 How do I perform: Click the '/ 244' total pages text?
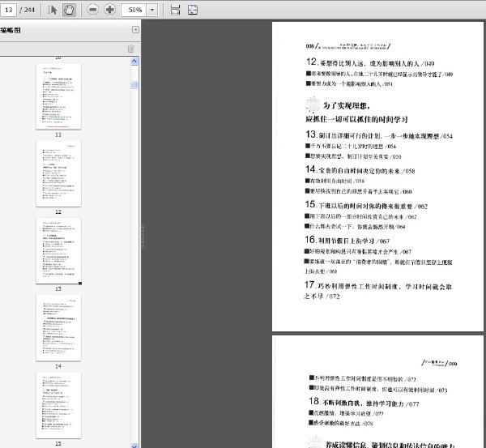pos(27,10)
